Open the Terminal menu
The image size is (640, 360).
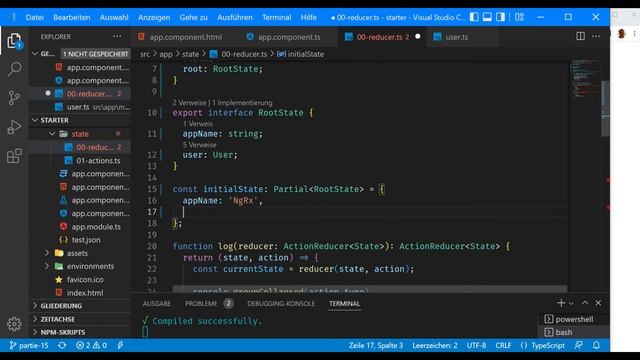click(x=276, y=18)
